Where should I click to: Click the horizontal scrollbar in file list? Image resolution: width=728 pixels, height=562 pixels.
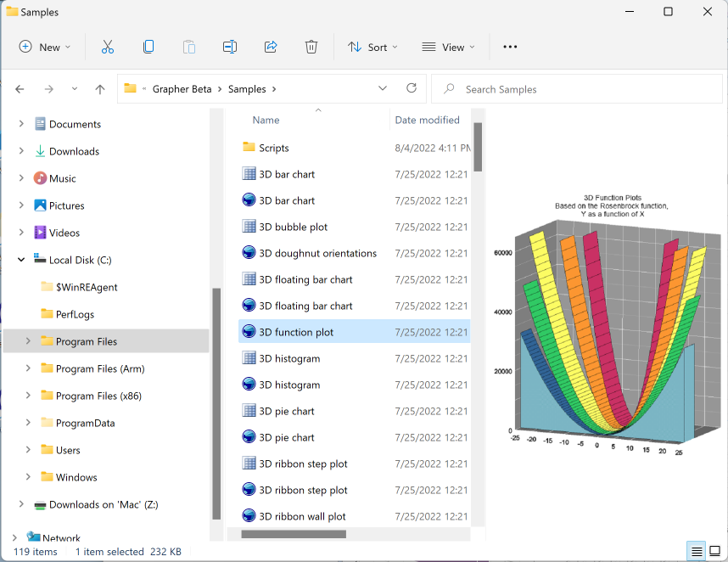pos(294,534)
